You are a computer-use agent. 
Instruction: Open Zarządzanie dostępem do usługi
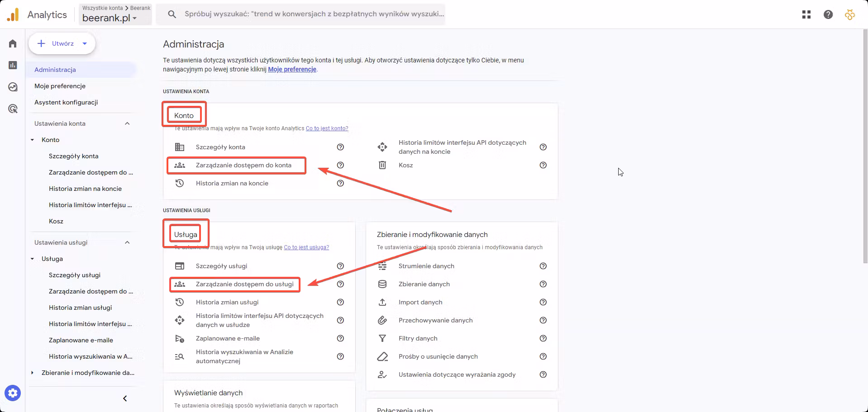pos(244,284)
